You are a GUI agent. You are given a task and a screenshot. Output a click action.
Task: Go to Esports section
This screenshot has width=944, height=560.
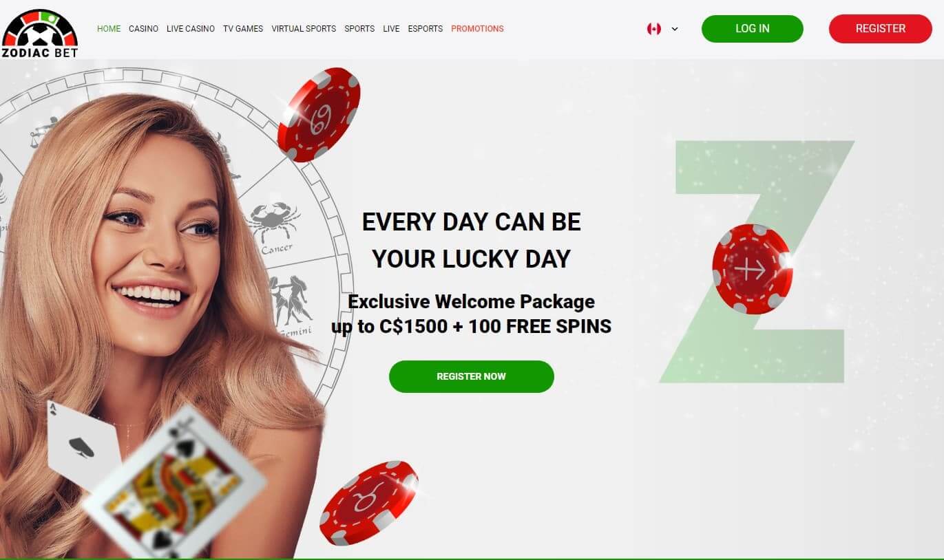pyautogui.click(x=425, y=29)
